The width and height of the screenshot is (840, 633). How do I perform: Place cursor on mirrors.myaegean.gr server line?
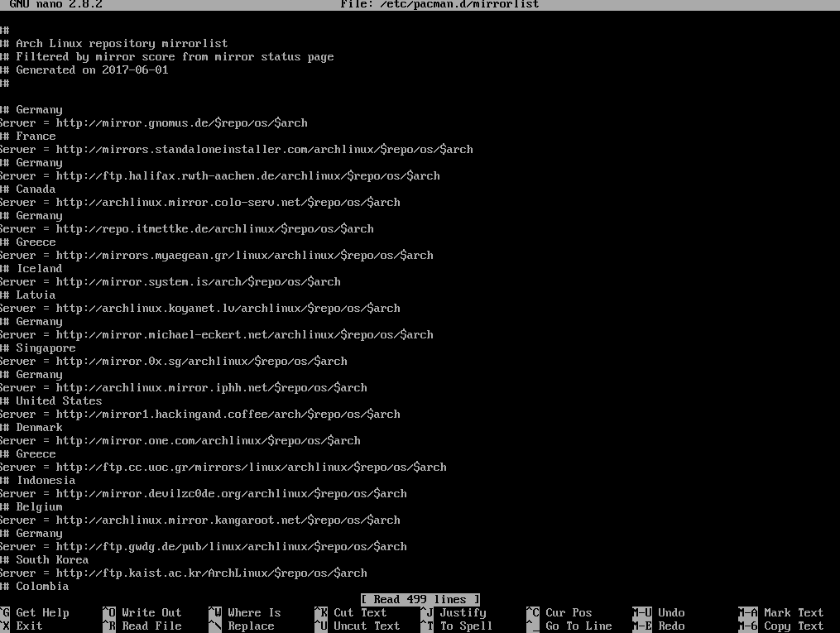tap(217, 256)
